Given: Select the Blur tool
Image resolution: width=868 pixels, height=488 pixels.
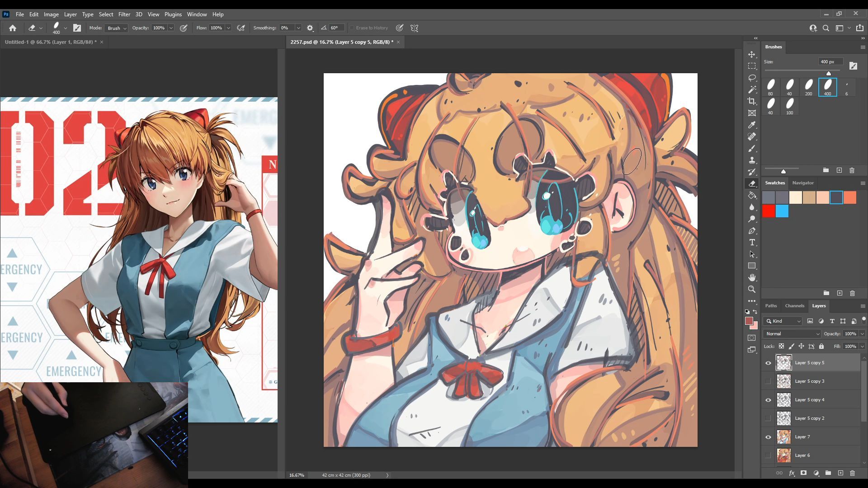Looking at the screenshot, I should pyautogui.click(x=752, y=207).
